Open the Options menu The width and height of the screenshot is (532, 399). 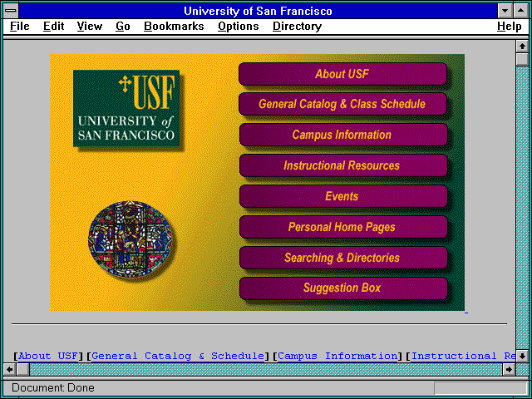coord(239,27)
